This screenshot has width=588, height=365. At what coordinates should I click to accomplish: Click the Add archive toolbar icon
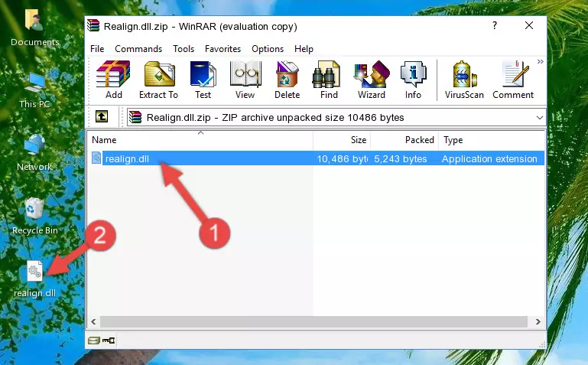click(113, 80)
